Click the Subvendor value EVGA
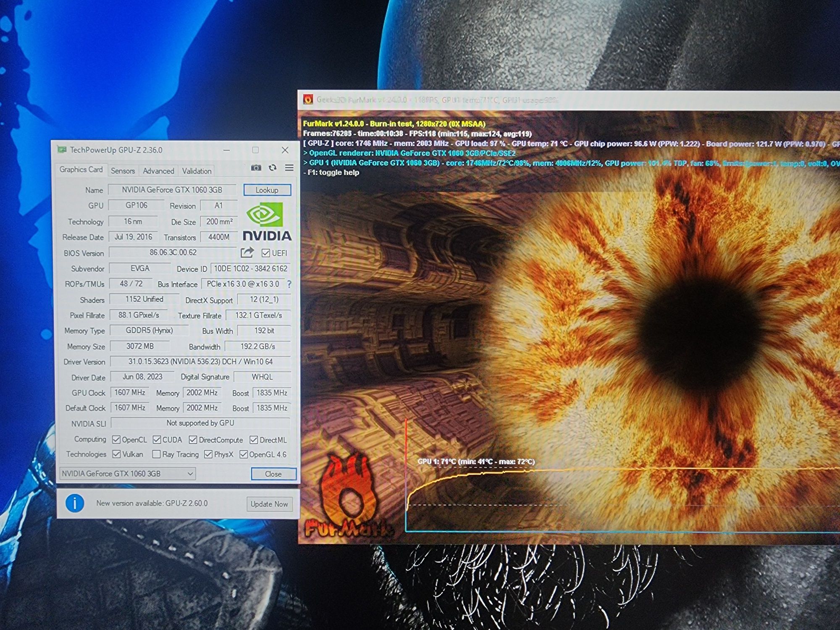This screenshot has width=840, height=630. (140, 268)
